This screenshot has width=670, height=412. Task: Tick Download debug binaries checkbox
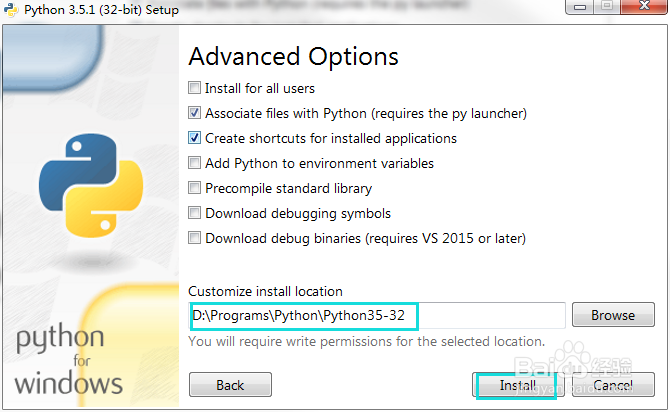coord(194,238)
